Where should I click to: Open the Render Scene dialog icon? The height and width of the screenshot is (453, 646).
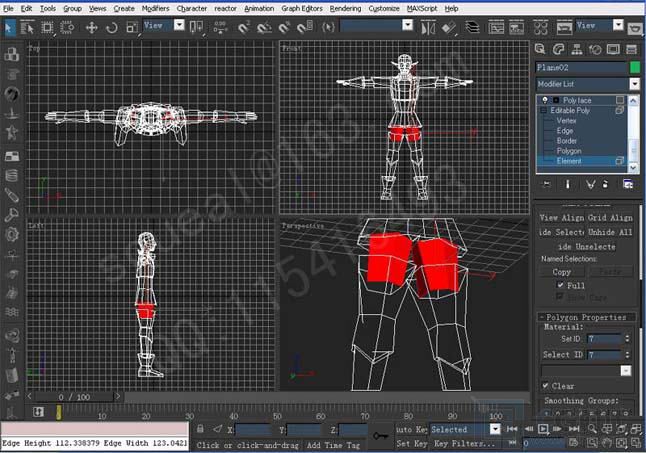tap(564, 28)
